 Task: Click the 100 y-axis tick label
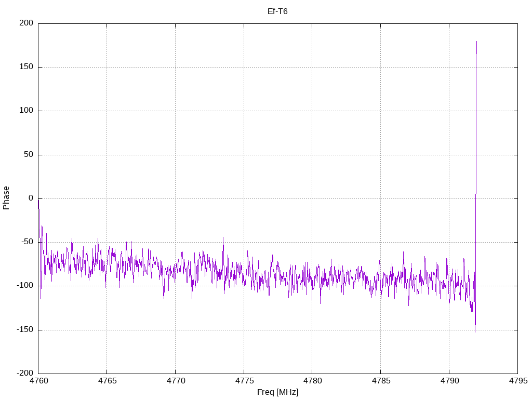(x=27, y=111)
